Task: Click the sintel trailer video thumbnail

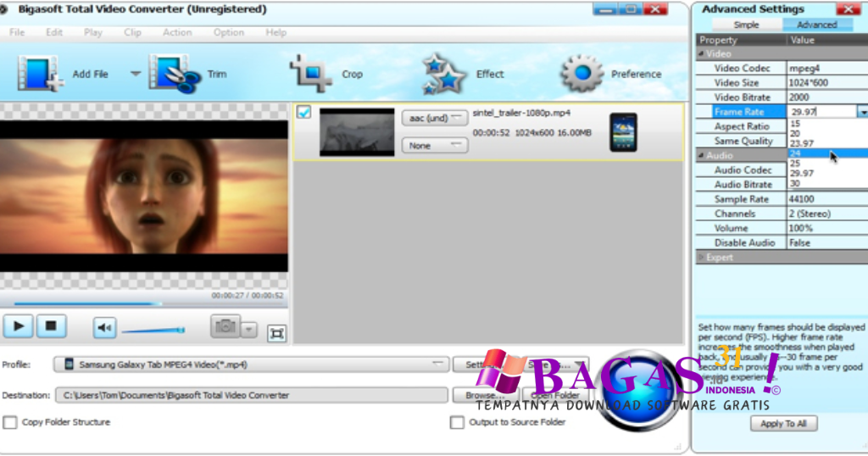Action: coord(357,132)
